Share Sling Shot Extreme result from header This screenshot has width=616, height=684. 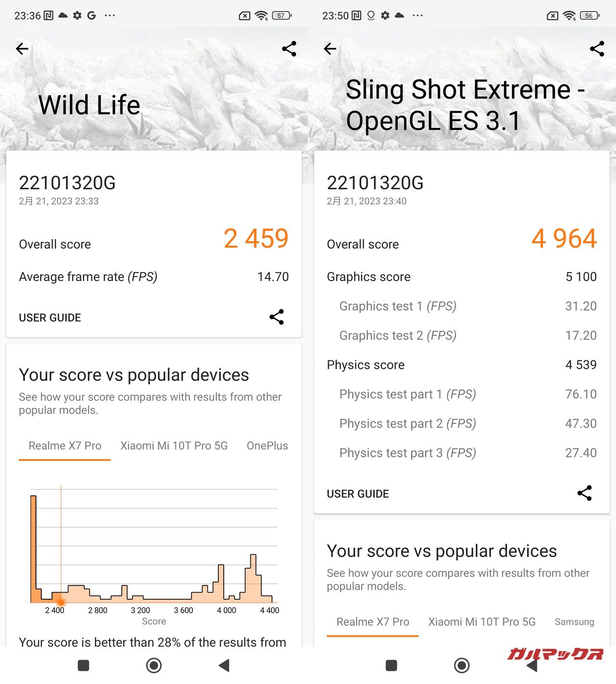click(x=597, y=49)
